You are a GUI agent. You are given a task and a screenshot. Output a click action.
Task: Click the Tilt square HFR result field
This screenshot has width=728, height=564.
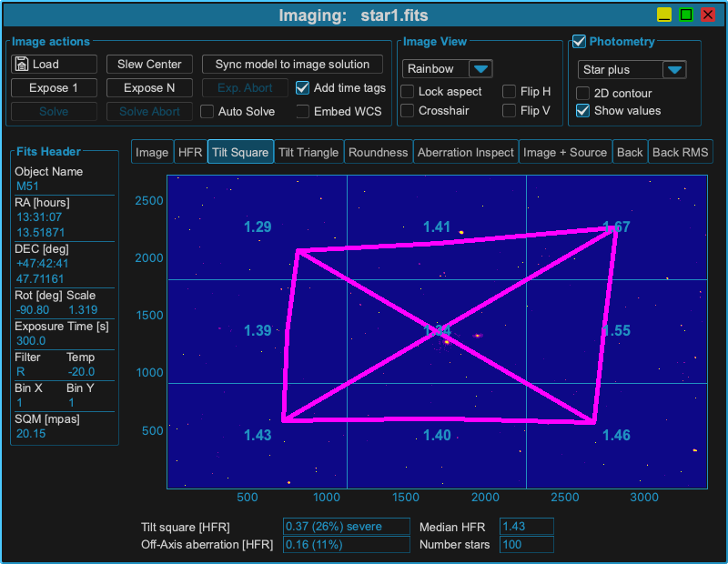tap(347, 527)
